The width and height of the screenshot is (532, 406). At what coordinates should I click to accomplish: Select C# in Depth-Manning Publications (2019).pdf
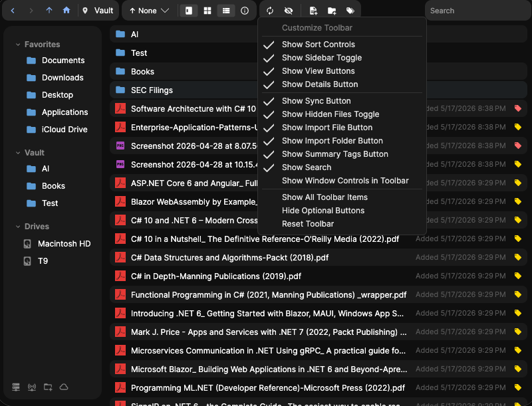click(319, 276)
